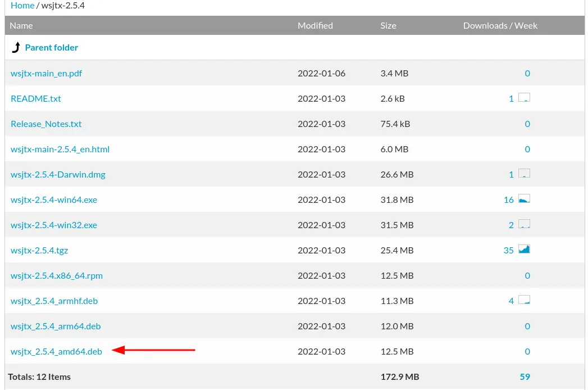
Task: Open README.txt file link
Action: click(x=35, y=98)
